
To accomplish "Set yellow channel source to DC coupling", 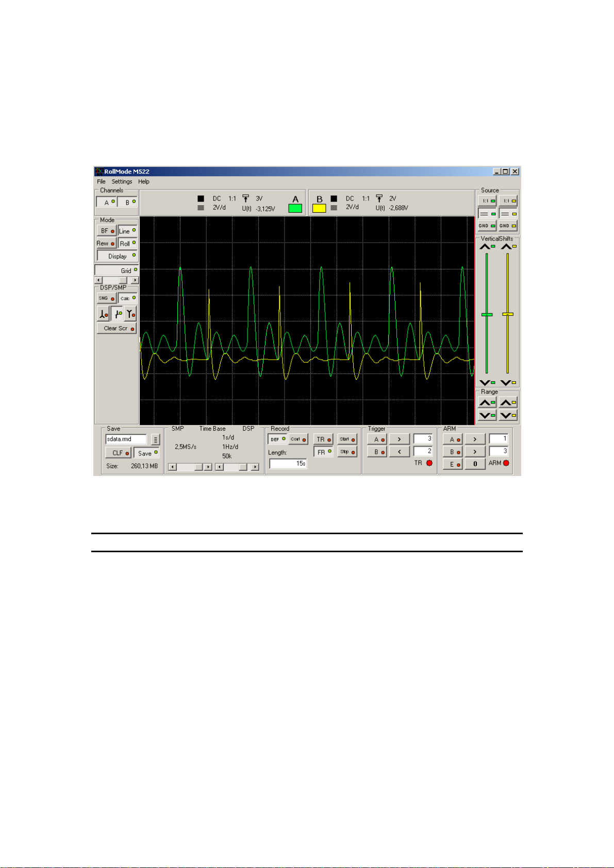I will click(508, 213).
